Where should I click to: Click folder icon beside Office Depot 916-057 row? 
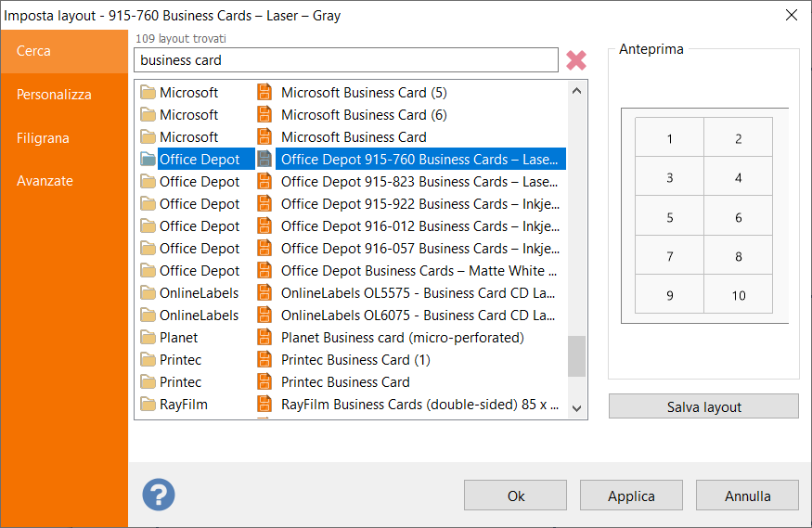(x=148, y=249)
